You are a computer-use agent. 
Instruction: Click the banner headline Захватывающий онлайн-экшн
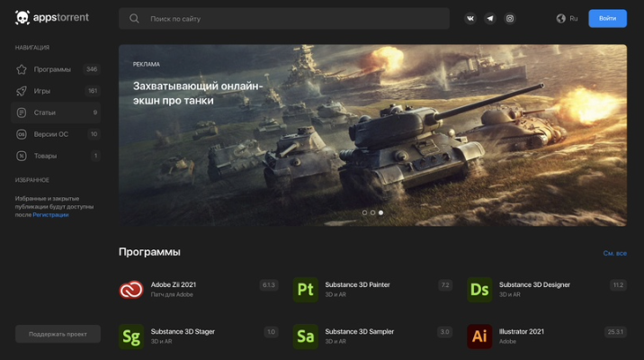coord(198,94)
